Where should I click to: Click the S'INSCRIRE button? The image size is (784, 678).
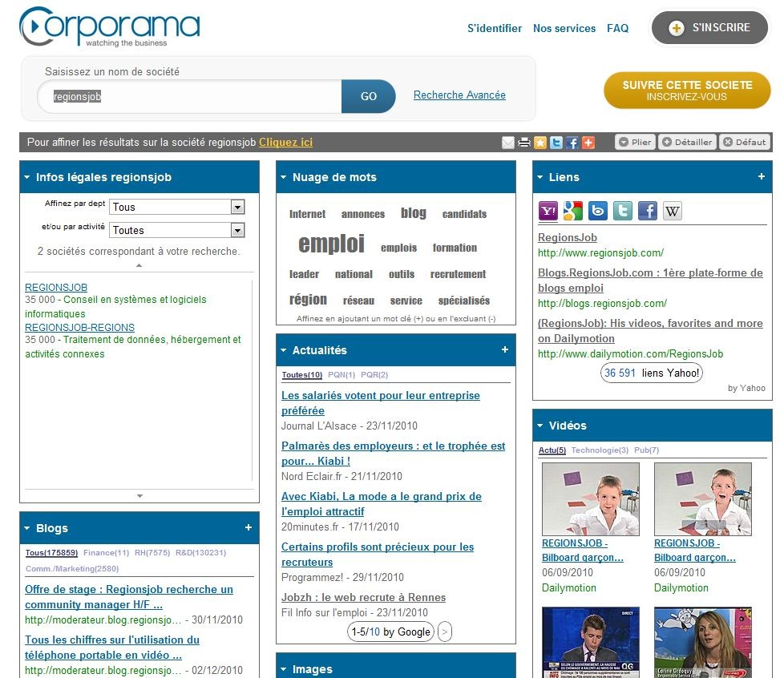click(709, 27)
